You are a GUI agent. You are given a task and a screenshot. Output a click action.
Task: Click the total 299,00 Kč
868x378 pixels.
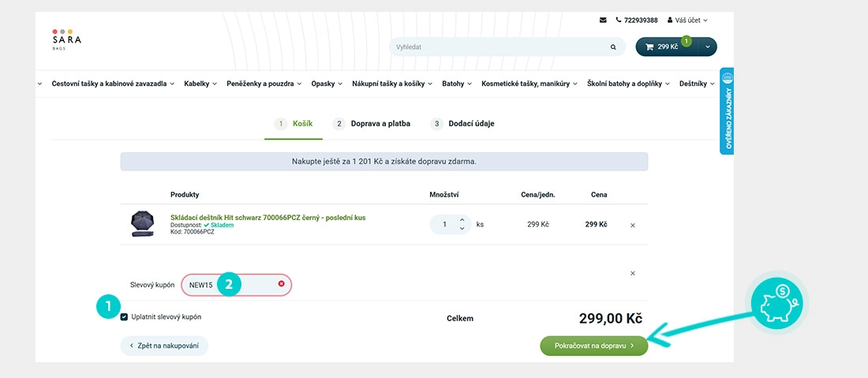(x=611, y=318)
